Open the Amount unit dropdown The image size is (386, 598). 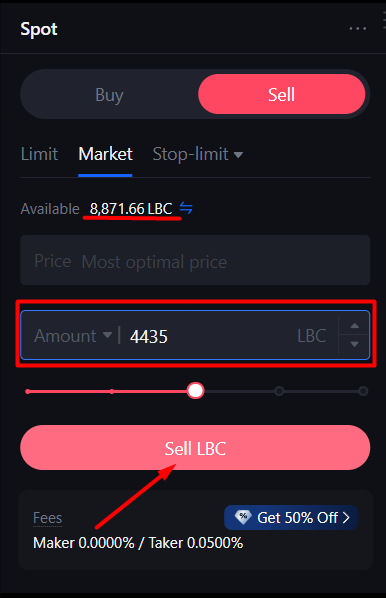73,336
